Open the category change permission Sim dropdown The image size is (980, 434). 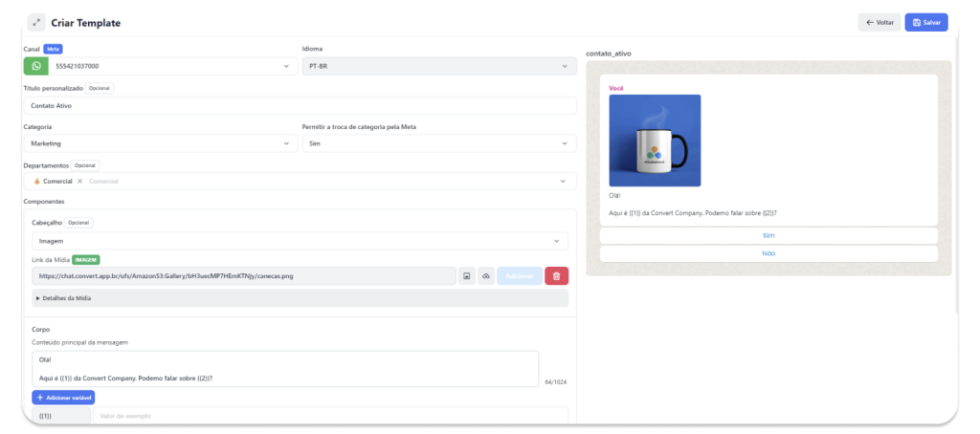[439, 143]
